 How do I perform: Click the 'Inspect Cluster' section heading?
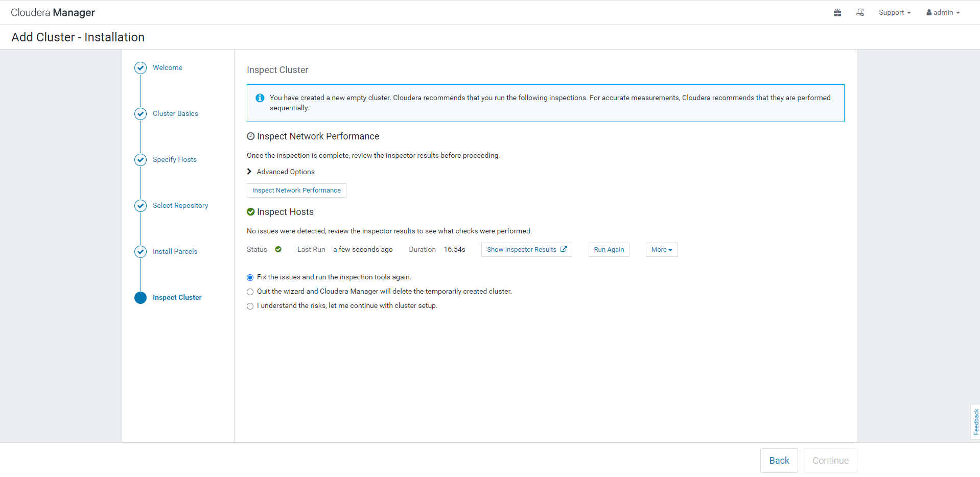coord(277,70)
